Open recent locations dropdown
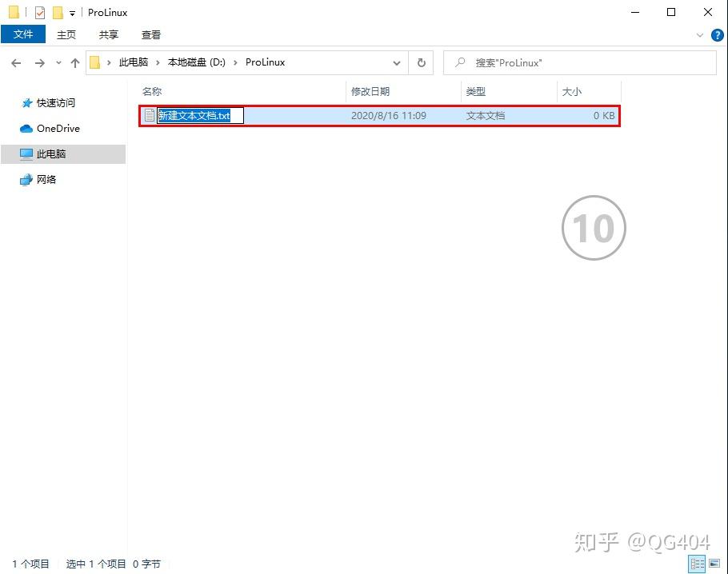The height and width of the screenshot is (574, 728). 58,62
